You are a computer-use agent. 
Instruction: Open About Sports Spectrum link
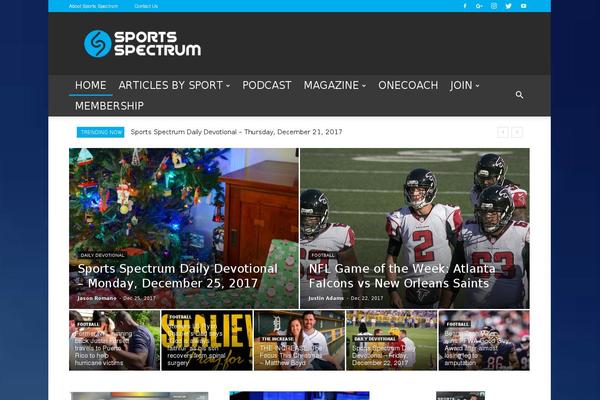coord(93,6)
